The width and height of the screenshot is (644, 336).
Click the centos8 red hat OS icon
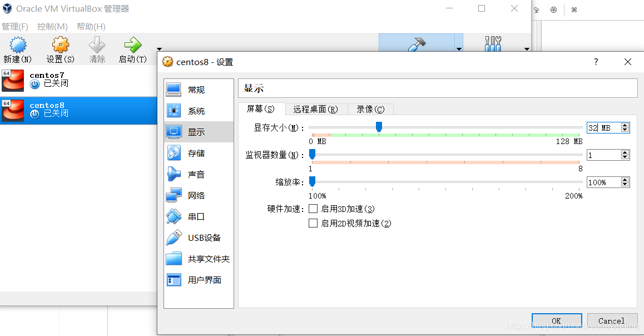pyautogui.click(x=13, y=111)
